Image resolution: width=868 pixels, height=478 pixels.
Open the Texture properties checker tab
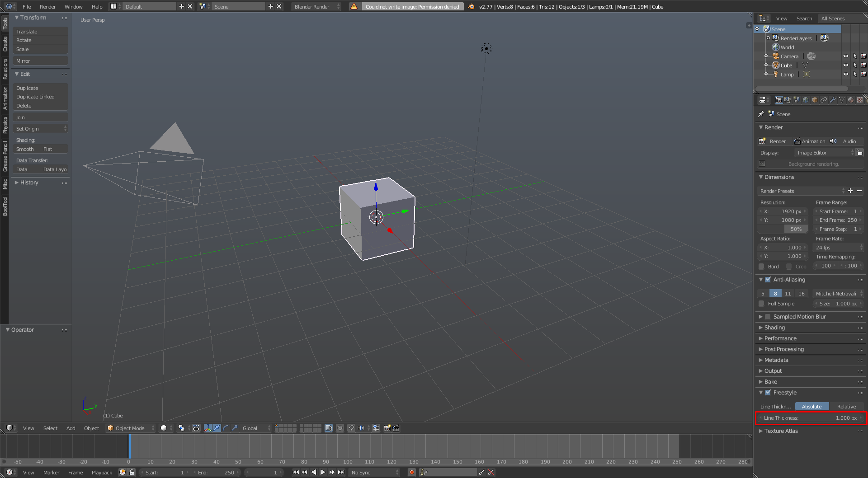[x=860, y=100]
